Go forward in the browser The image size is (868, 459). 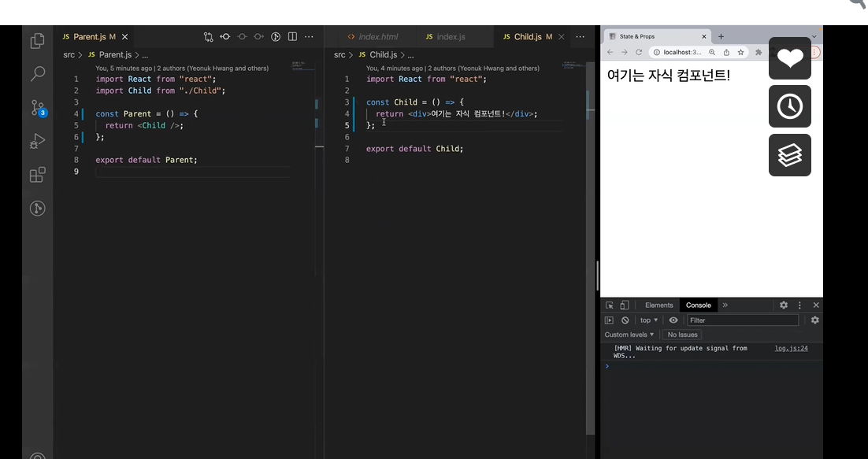pos(625,52)
